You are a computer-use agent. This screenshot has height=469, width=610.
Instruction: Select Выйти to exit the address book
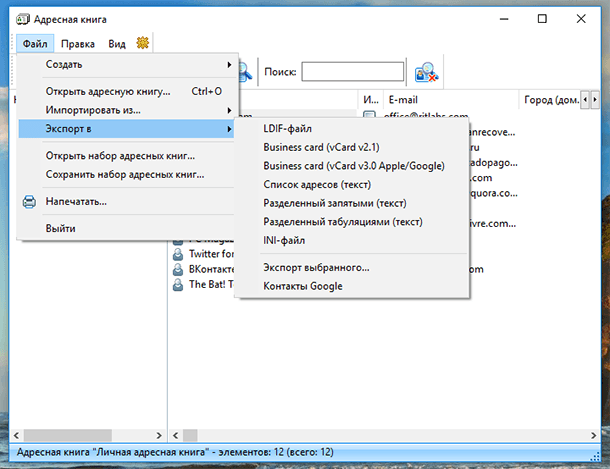126,228
